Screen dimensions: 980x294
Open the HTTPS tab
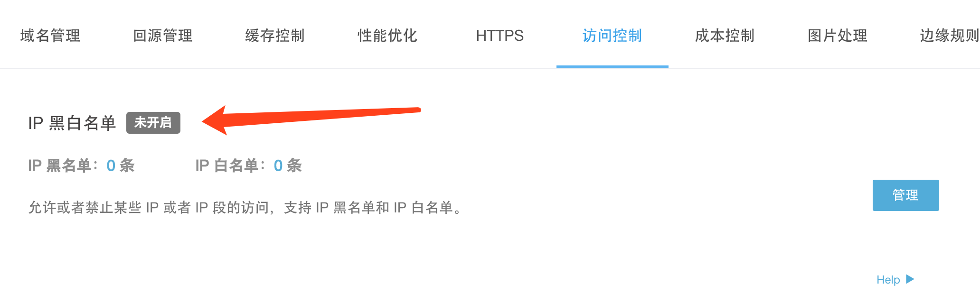point(500,36)
